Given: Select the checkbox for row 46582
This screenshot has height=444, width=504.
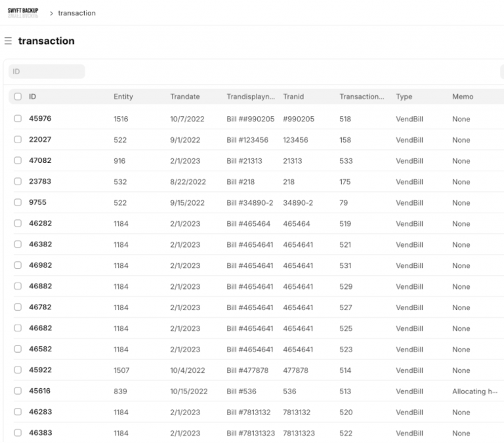Looking at the screenshot, I should [x=18, y=349].
